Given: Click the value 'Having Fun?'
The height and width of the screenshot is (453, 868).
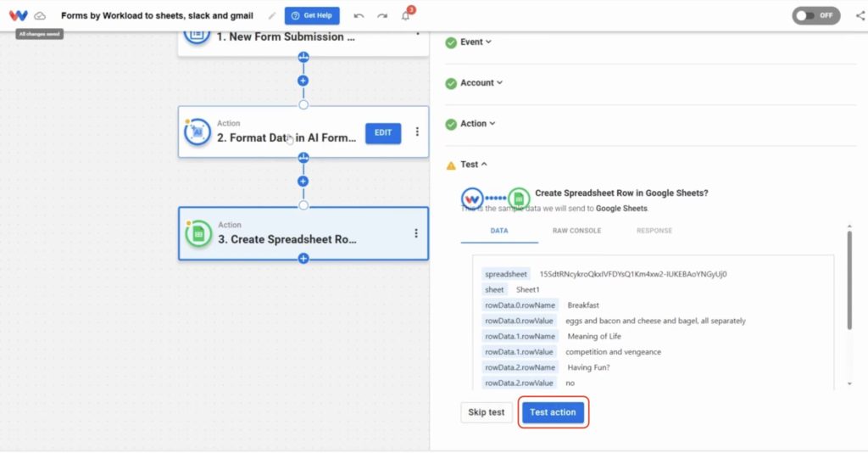Looking at the screenshot, I should (588, 367).
